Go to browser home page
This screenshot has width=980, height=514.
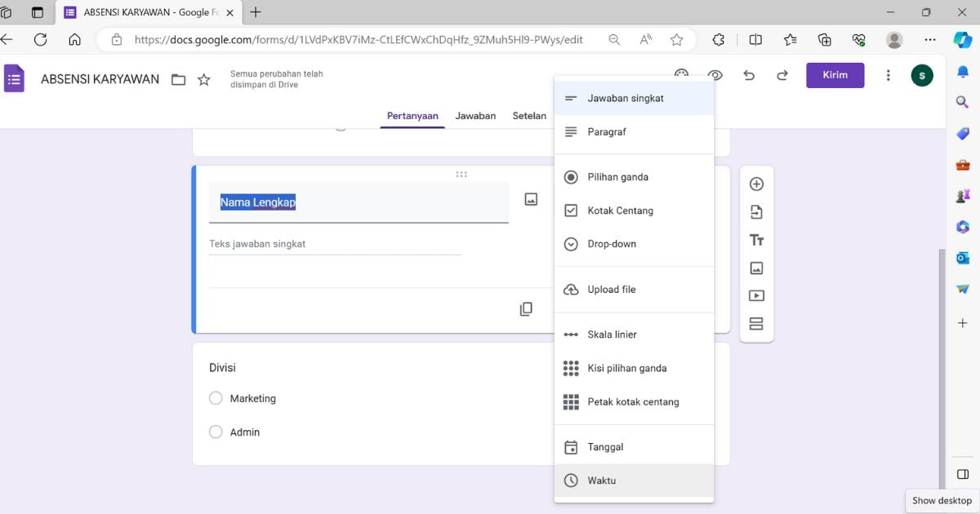[x=74, y=39]
